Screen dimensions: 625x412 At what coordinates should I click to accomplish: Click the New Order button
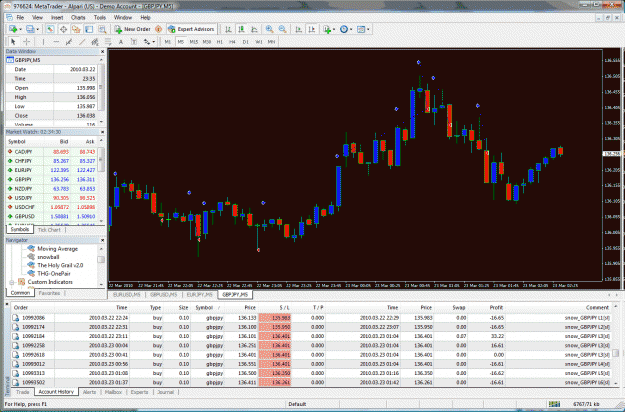tap(133, 29)
